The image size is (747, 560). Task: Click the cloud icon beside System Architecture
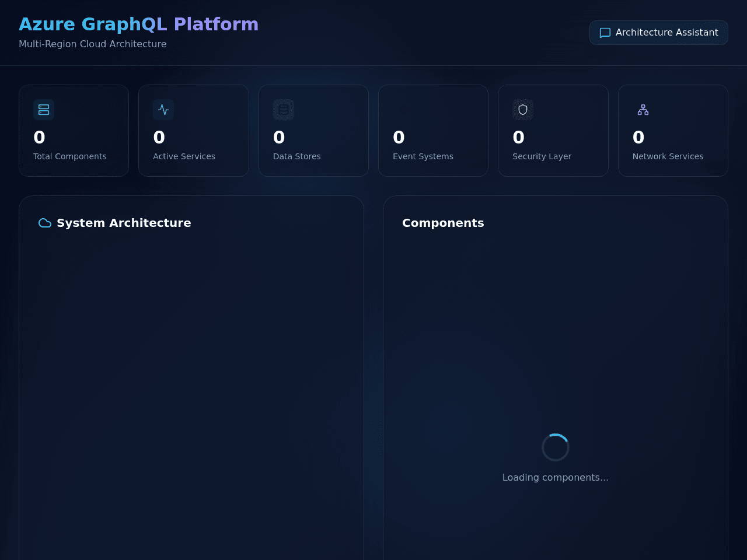[45, 223]
